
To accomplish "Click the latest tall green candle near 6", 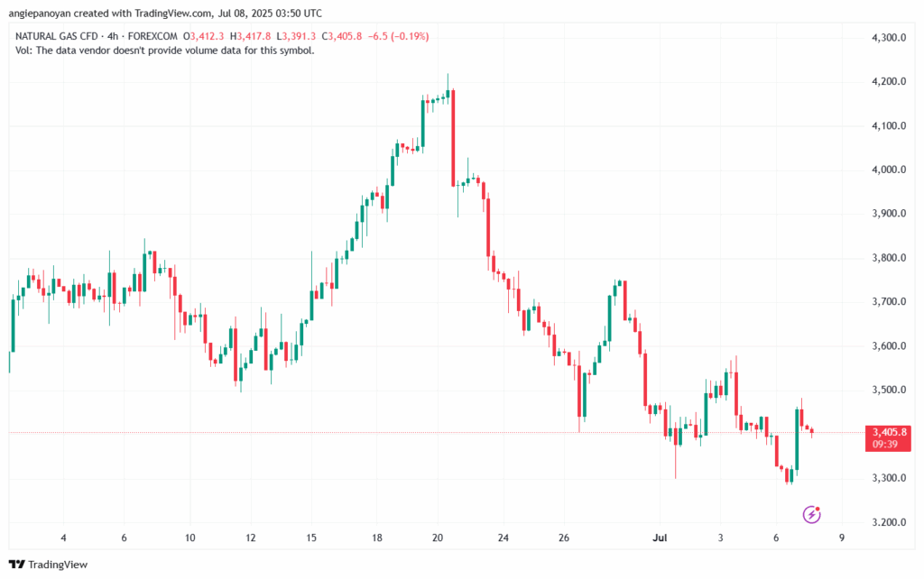I will pyautogui.click(x=797, y=439).
